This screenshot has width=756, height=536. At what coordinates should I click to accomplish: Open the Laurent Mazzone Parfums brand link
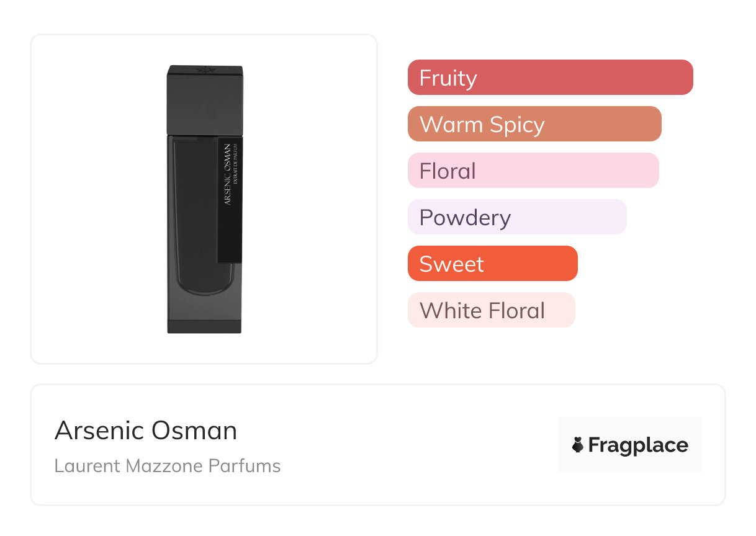168,466
